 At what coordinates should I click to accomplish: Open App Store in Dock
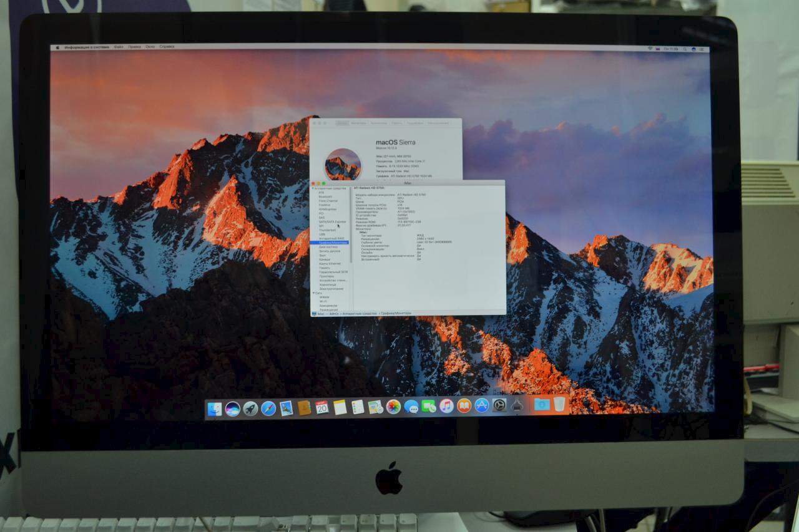(x=481, y=406)
